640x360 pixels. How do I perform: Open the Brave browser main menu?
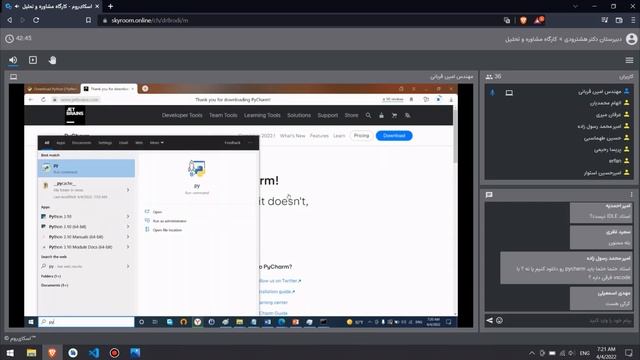pos(633,20)
